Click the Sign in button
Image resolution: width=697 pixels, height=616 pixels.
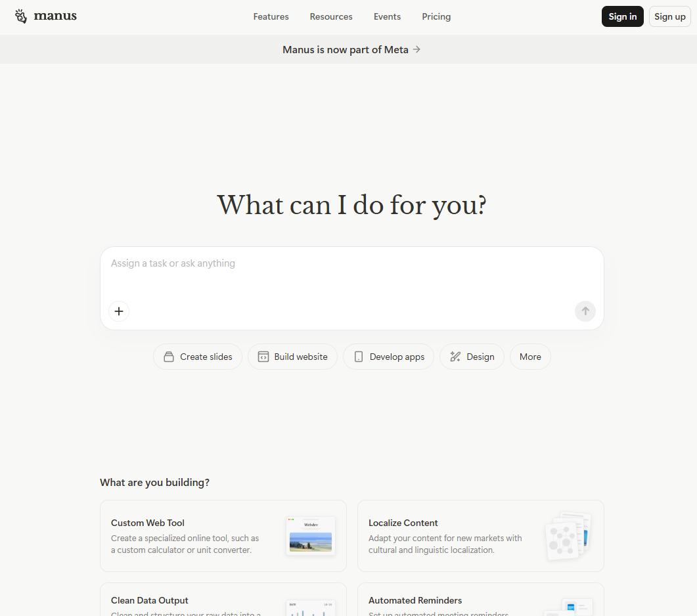pyautogui.click(x=622, y=16)
